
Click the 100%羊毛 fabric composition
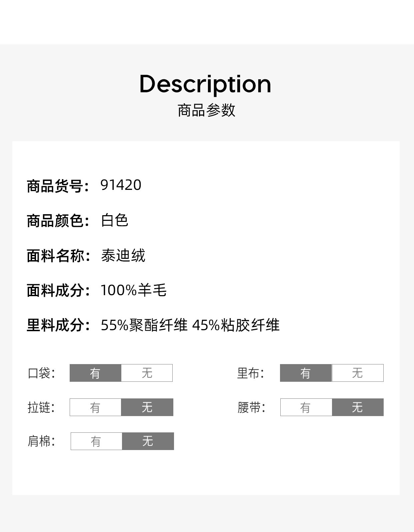point(133,290)
